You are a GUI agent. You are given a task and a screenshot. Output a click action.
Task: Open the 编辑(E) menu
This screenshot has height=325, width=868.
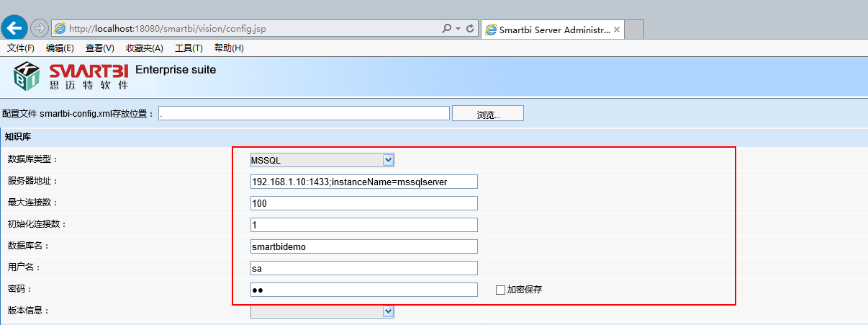click(60, 48)
